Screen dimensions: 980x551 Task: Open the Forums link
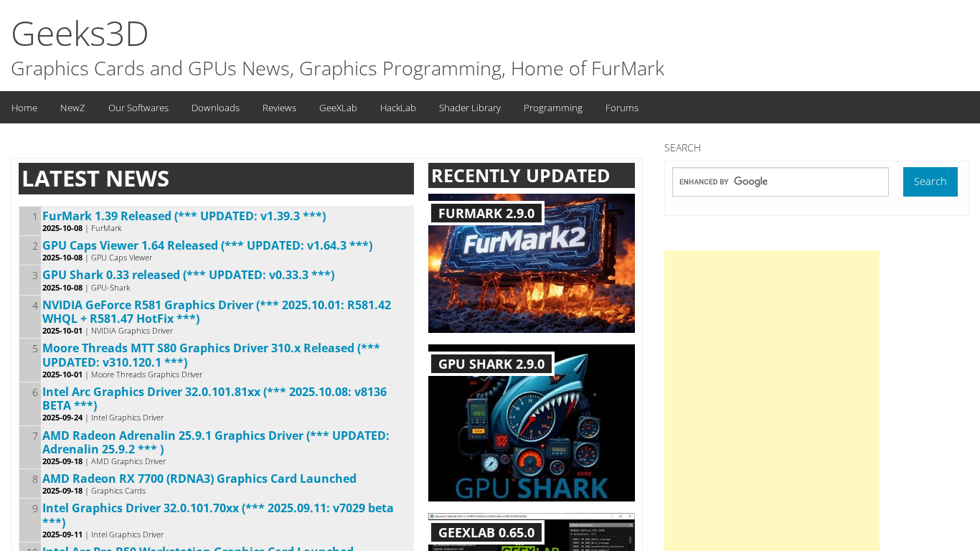[622, 108]
